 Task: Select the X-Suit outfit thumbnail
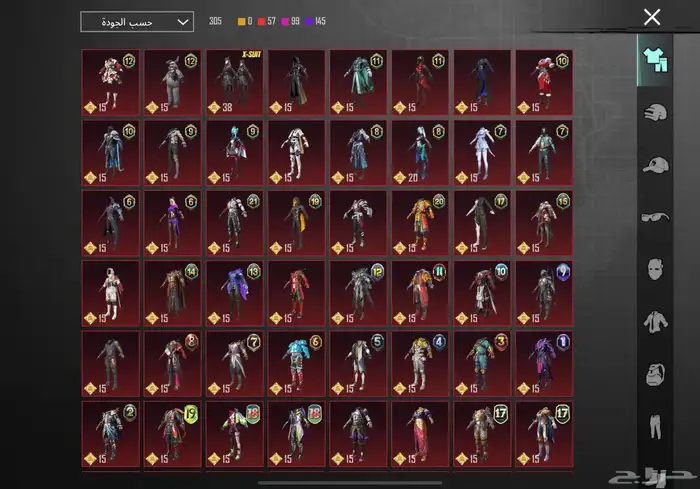tap(235, 82)
